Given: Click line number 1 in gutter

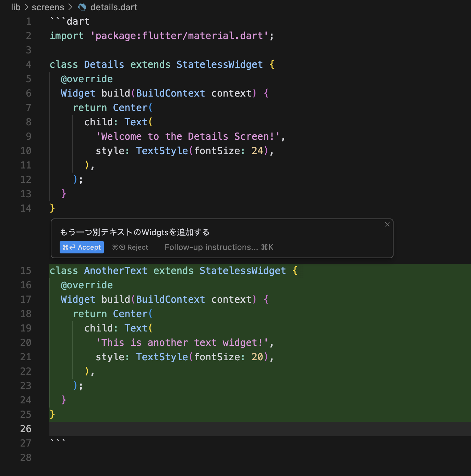Looking at the screenshot, I should point(28,22).
